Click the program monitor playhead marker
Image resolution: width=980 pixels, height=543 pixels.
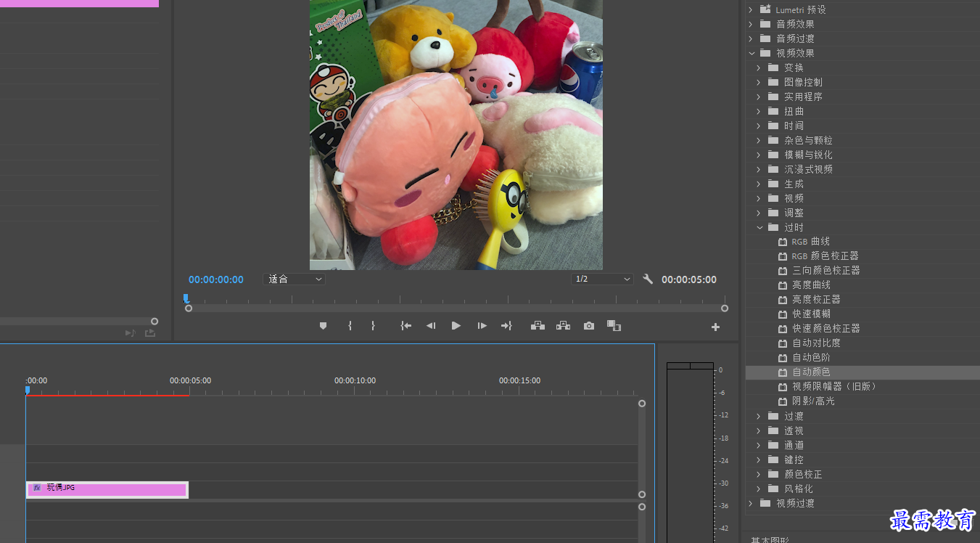(186, 298)
